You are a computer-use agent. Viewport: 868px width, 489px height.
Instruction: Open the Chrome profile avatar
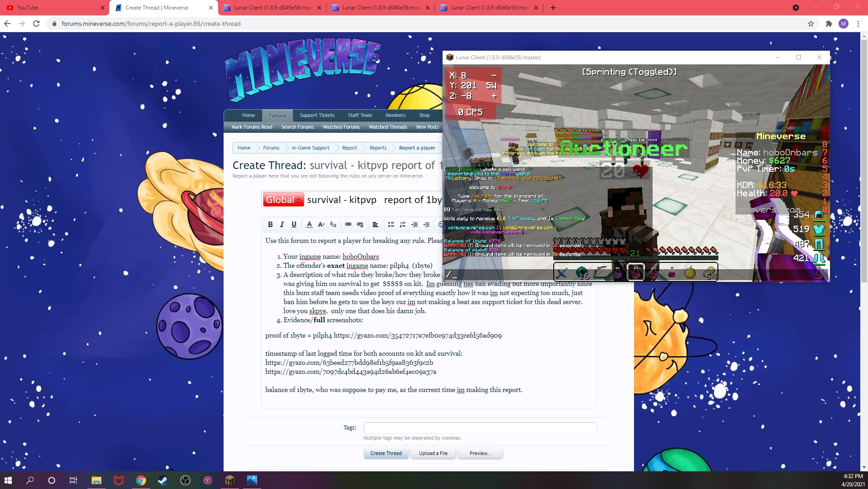(844, 24)
